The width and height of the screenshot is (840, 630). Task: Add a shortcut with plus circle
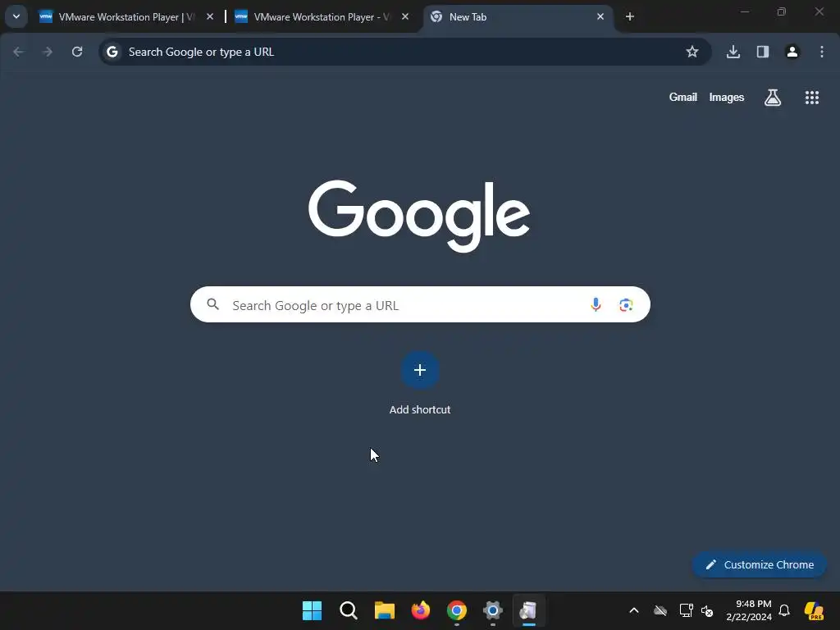point(420,370)
